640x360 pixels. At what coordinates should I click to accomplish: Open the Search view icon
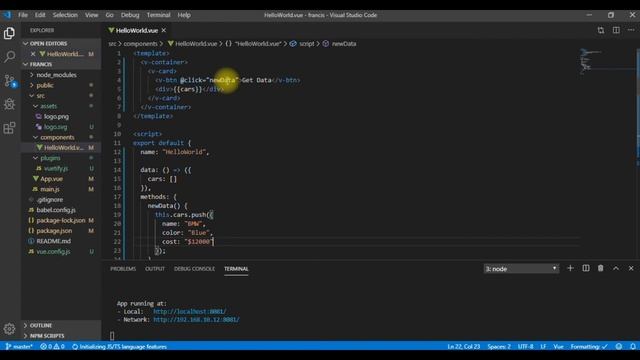pyautogui.click(x=9, y=56)
